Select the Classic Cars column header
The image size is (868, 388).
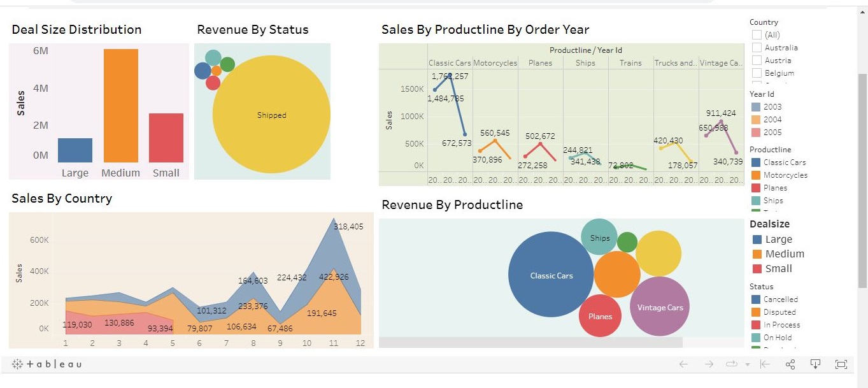450,63
